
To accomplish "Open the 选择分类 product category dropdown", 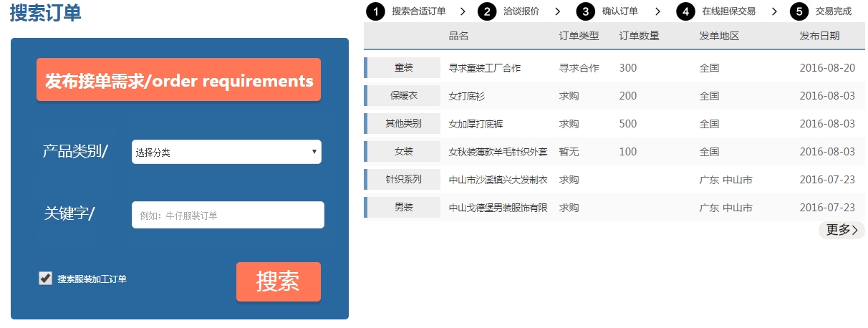I will (x=226, y=152).
